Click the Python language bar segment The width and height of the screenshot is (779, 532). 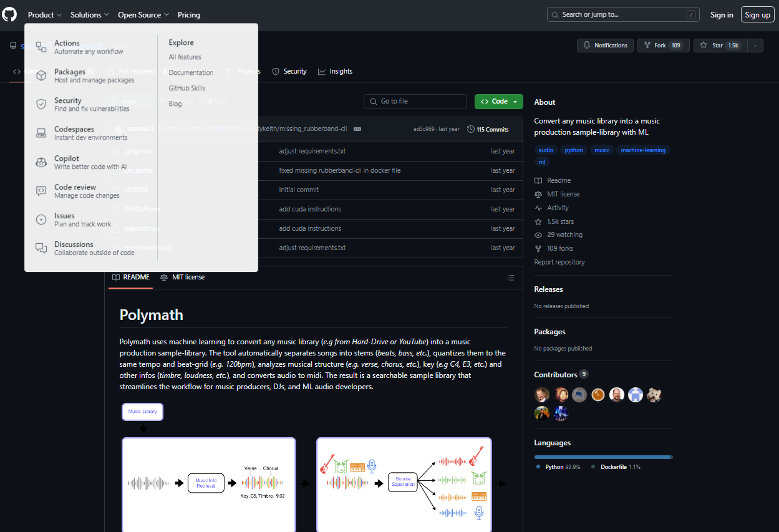602,457
